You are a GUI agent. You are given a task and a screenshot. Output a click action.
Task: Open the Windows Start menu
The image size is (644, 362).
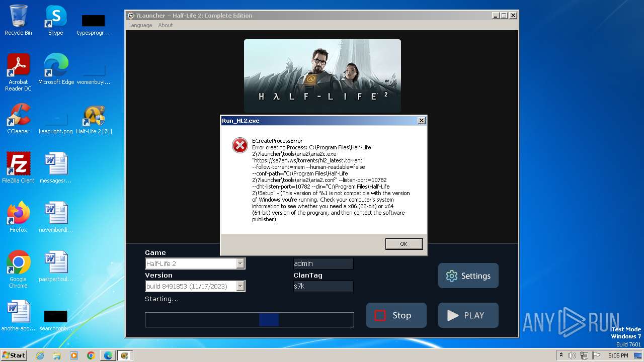click(14, 355)
